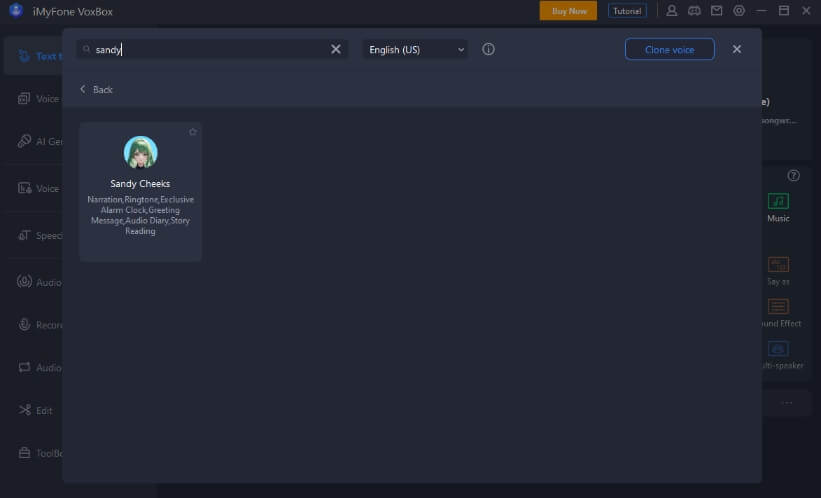Click the info icon beside language
821x498 pixels.
pyautogui.click(x=488, y=49)
